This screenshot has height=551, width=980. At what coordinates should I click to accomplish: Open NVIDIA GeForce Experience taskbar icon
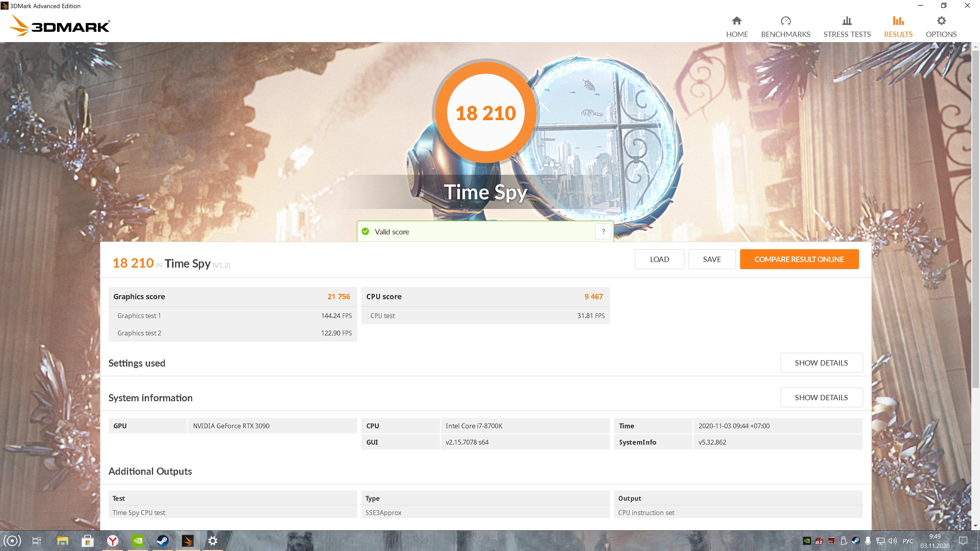(x=138, y=540)
